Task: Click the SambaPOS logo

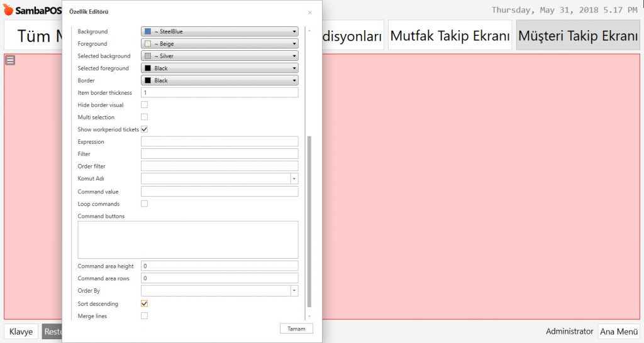Action: [x=31, y=10]
